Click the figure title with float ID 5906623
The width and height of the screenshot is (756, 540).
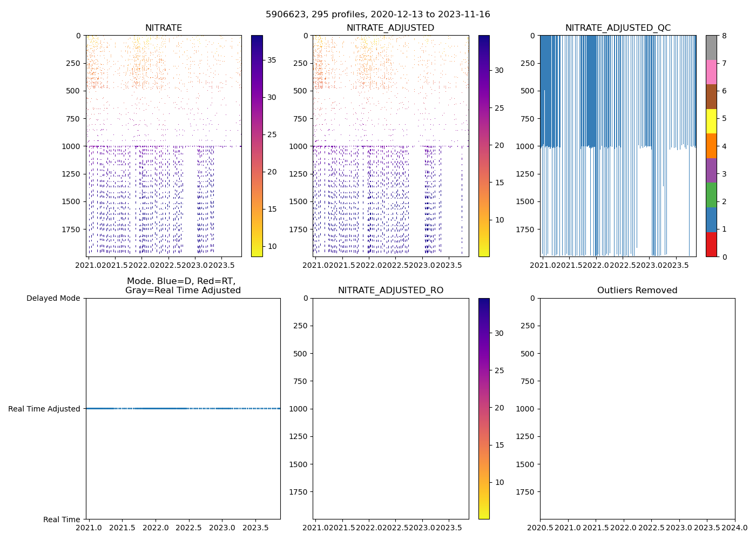pos(378,15)
